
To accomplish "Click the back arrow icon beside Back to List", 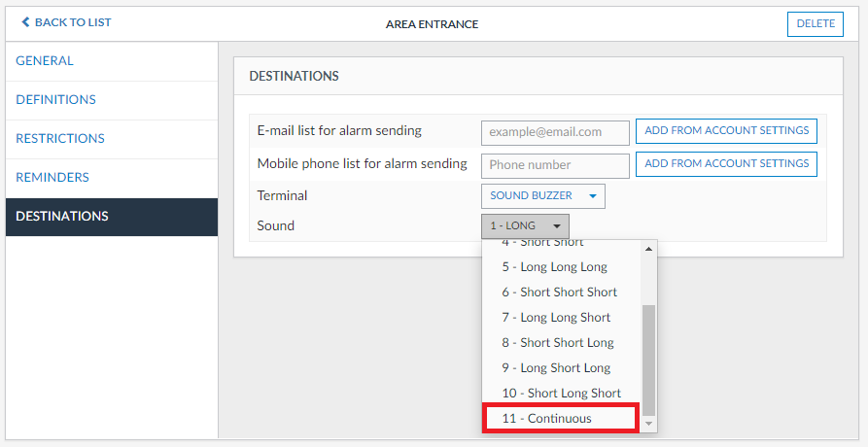I will click(25, 22).
